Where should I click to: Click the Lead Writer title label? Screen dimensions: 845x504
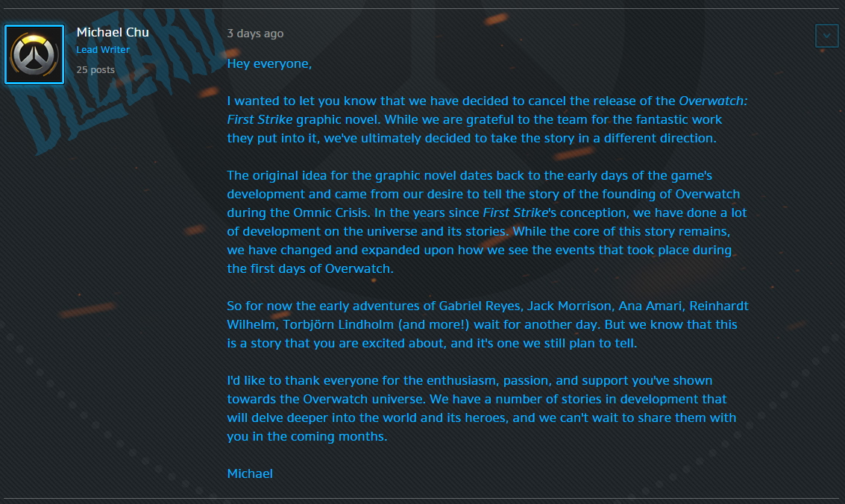(x=103, y=50)
